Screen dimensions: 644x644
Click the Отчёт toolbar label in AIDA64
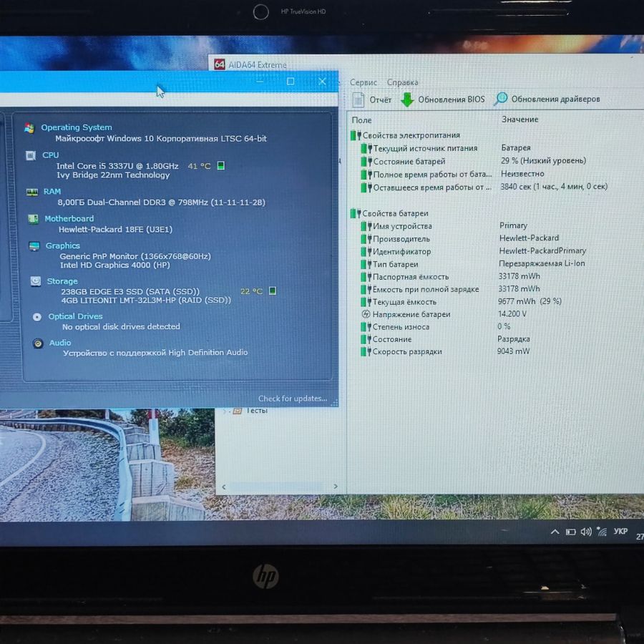tap(381, 99)
